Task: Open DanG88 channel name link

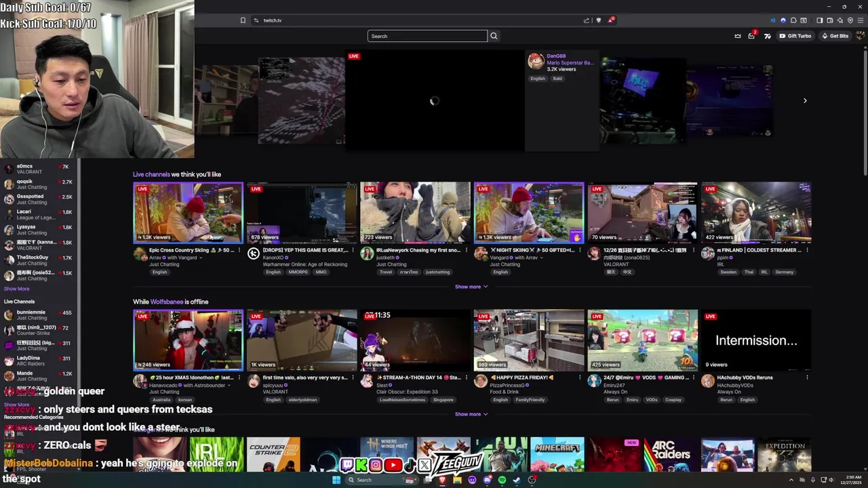Action: pyautogui.click(x=556, y=56)
